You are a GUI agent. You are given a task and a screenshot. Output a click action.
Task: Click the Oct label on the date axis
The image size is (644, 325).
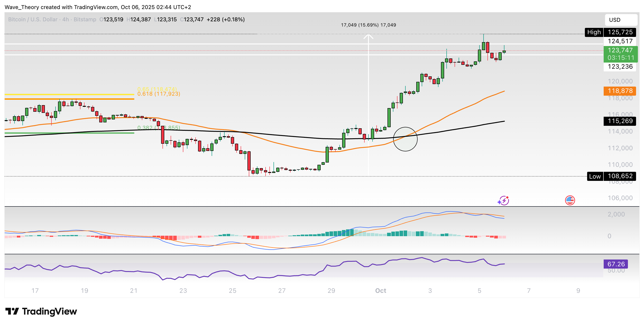[x=380, y=291]
